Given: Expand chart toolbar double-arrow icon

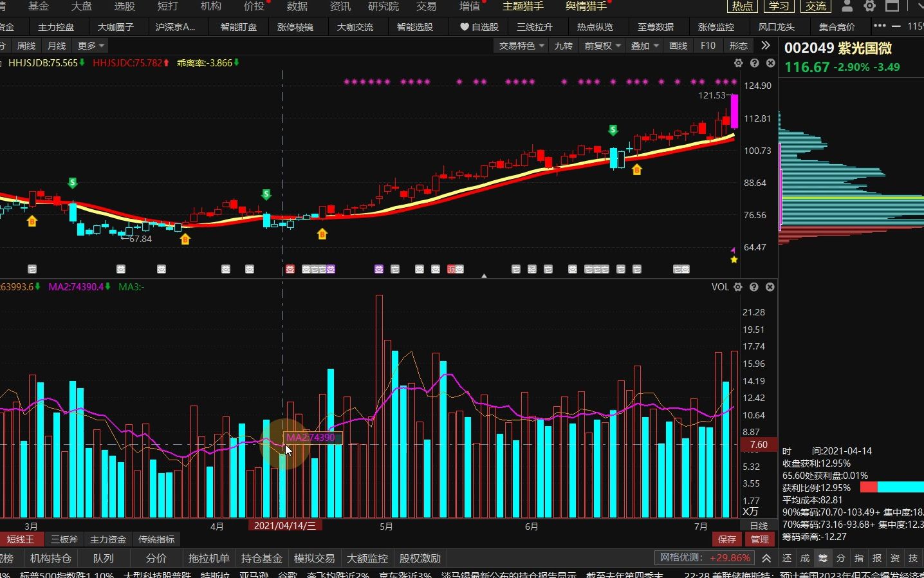Looking at the screenshot, I should point(765,46).
